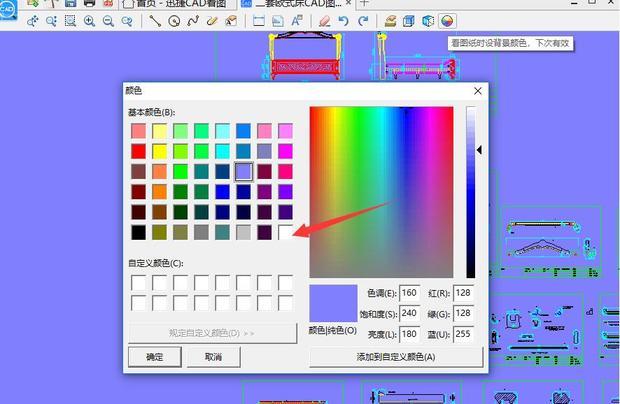The height and width of the screenshot is (404, 620).
Task: Click the 色调(E) hue input field
Action: (409, 293)
